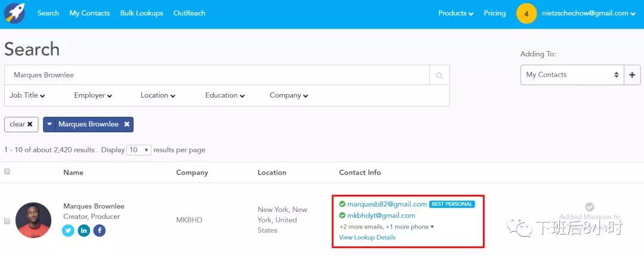Click the View Lookup Details link
644x256 pixels.
[x=367, y=238]
